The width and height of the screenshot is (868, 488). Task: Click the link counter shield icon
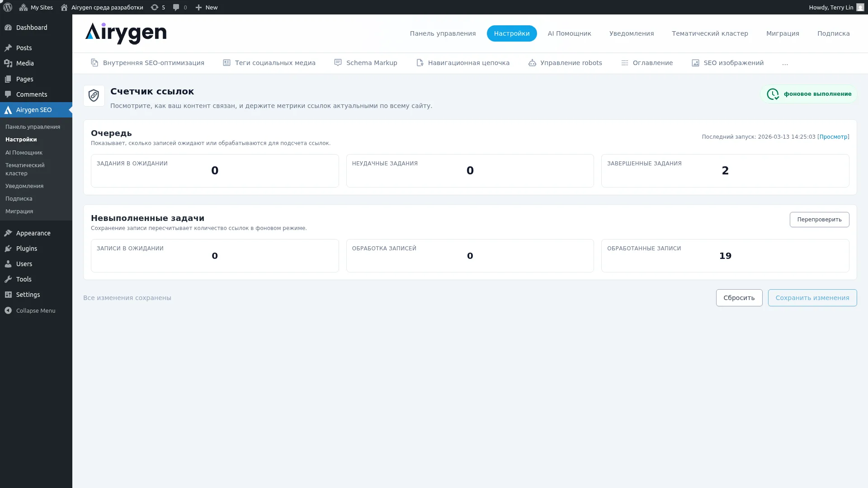click(94, 96)
